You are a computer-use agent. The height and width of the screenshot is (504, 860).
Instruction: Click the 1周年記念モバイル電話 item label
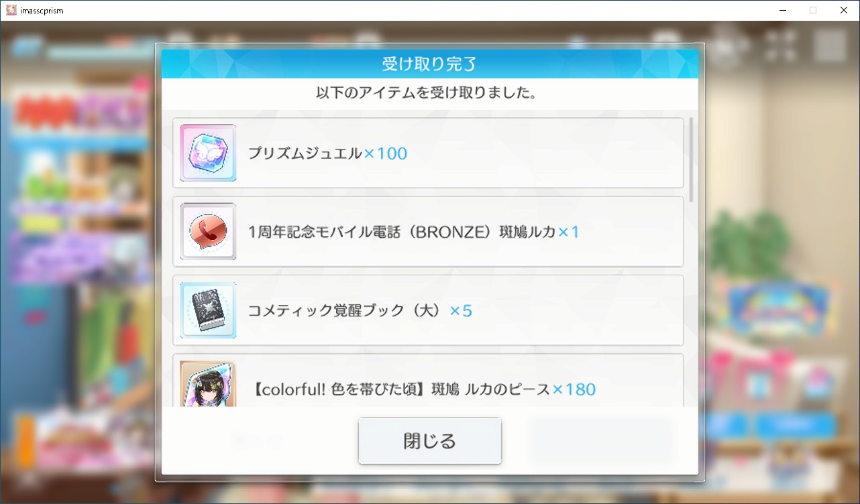click(x=402, y=232)
